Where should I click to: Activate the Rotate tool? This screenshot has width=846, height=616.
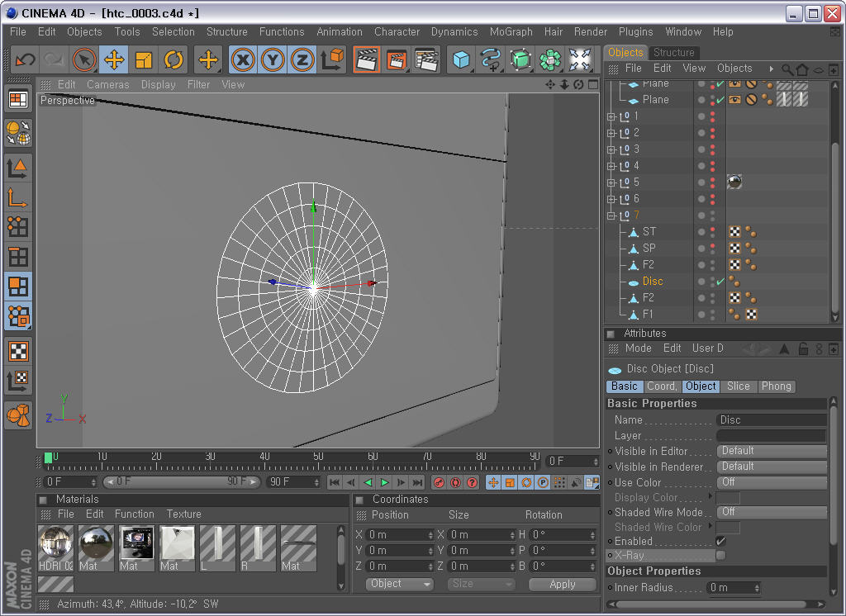pos(173,59)
